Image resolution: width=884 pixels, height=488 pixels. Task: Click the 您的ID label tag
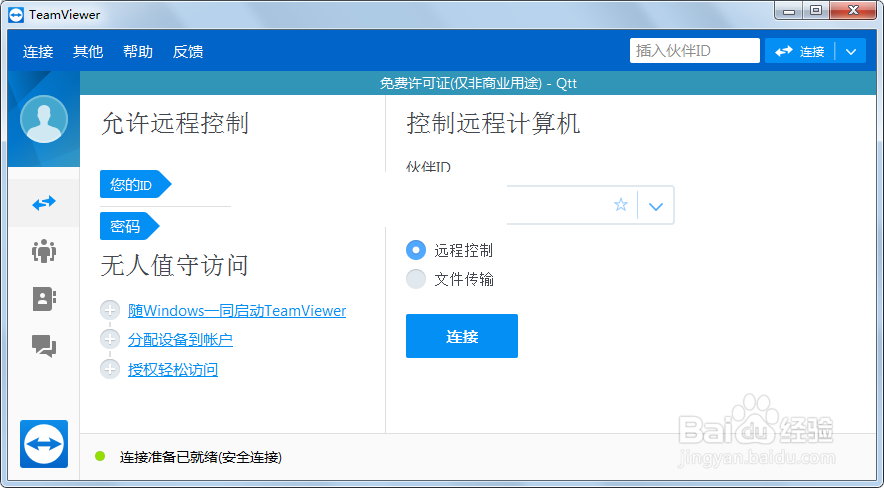[x=135, y=184]
